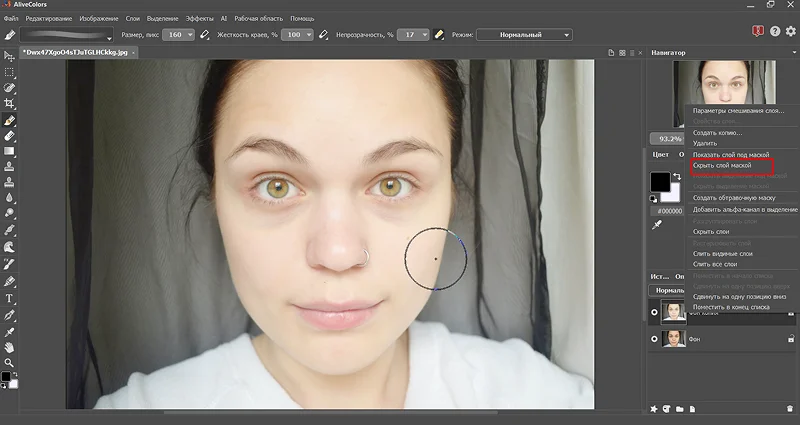Viewport: 800px width, 425px height.
Task: Select the Text tool
Action: pos(9,298)
